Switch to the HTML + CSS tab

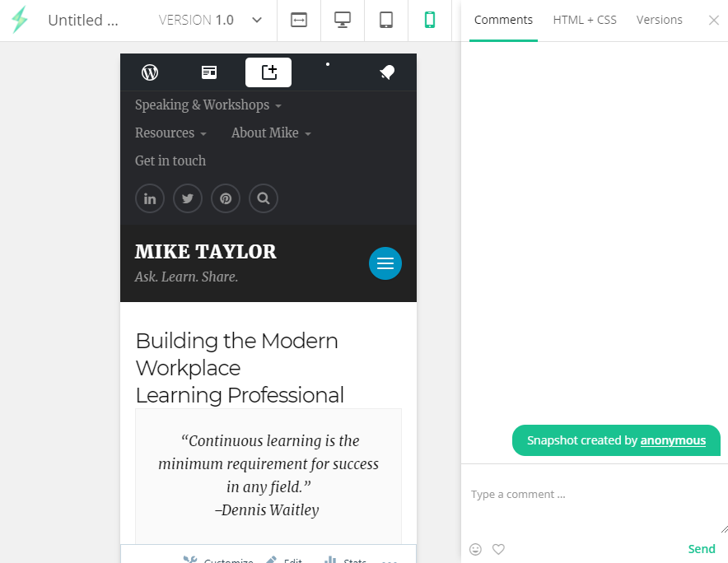point(585,20)
